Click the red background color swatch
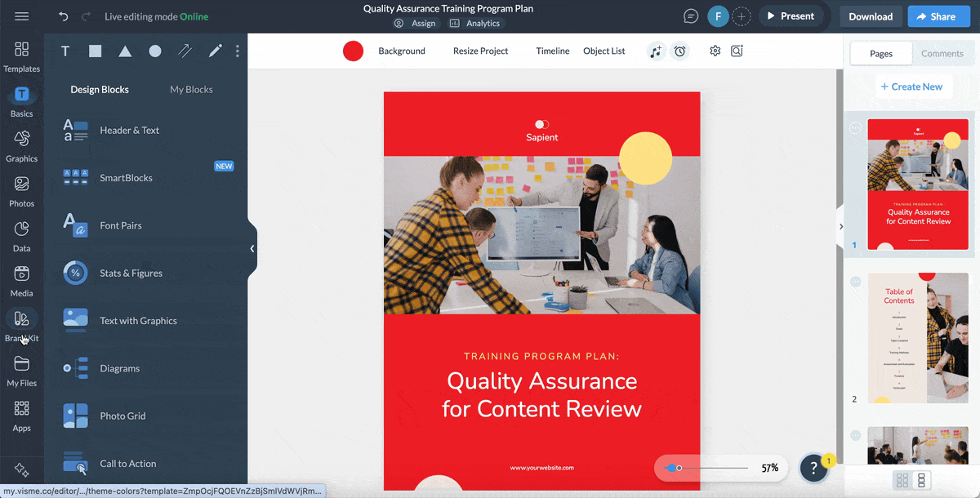The width and height of the screenshot is (980, 498). click(353, 51)
